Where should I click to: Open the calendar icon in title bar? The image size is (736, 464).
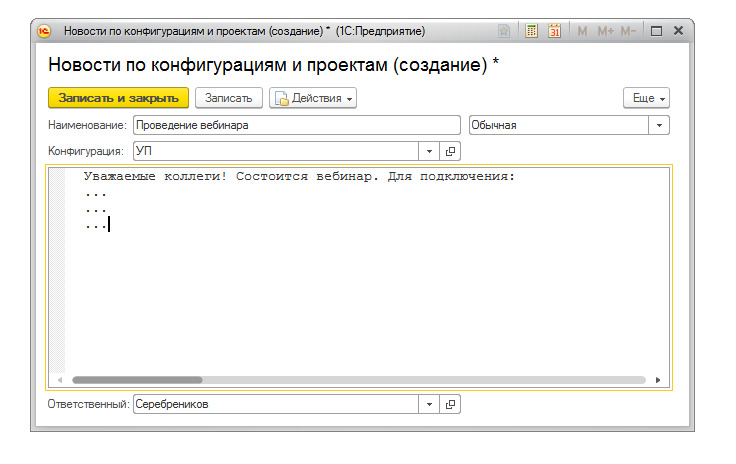click(554, 31)
